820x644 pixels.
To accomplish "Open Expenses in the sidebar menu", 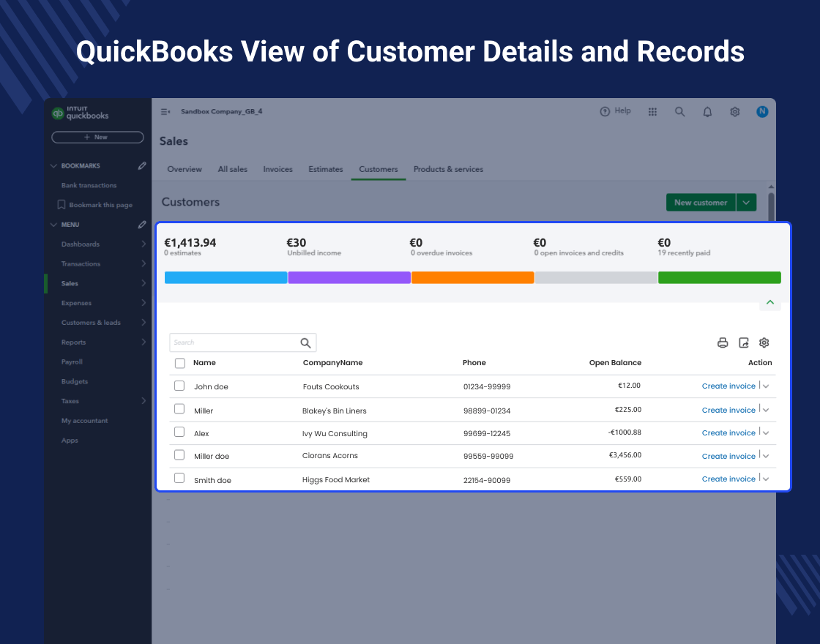I will [76, 303].
